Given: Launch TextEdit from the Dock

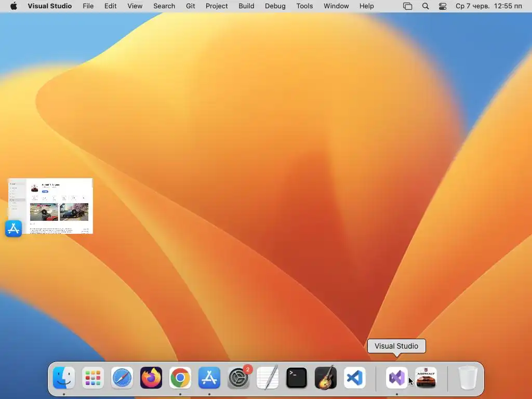Looking at the screenshot, I should [x=268, y=378].
